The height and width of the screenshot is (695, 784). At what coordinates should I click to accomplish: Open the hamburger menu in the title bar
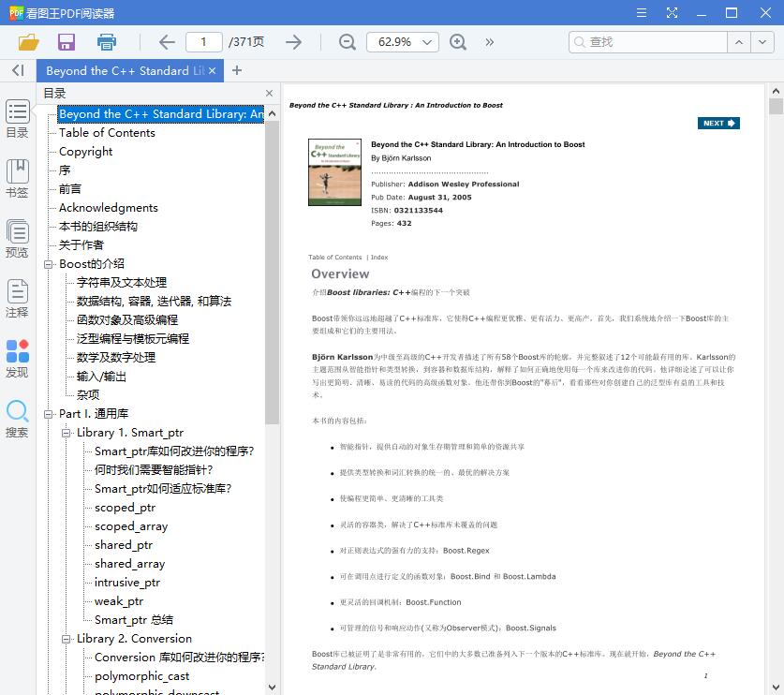(642, 13)
